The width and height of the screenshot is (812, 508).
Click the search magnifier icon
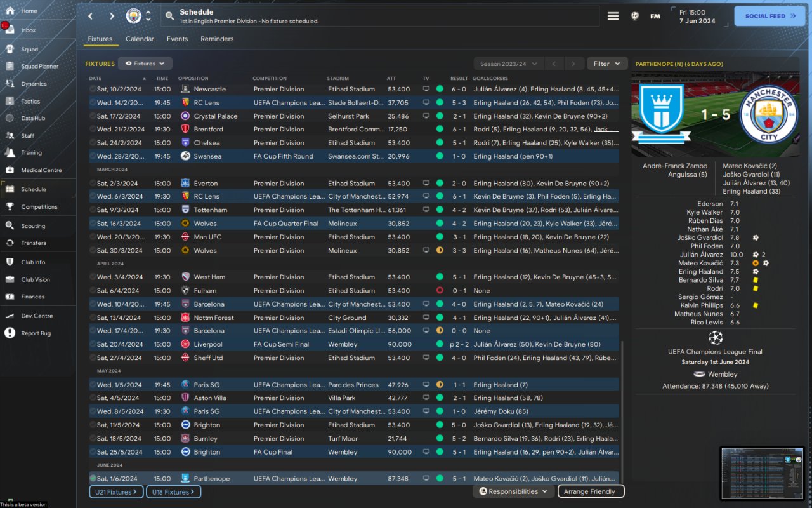(x=169, y=16)
